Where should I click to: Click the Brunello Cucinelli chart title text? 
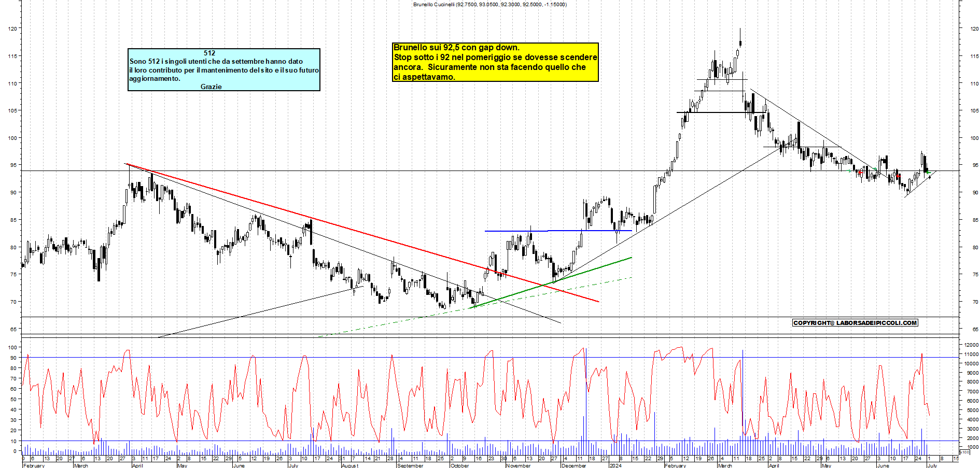point(490,5)
